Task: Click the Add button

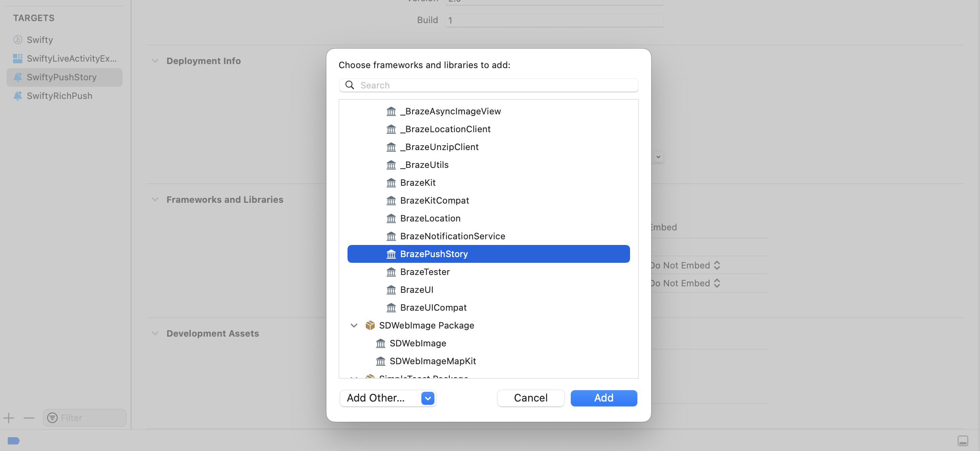Action: [x=604, y=398]
